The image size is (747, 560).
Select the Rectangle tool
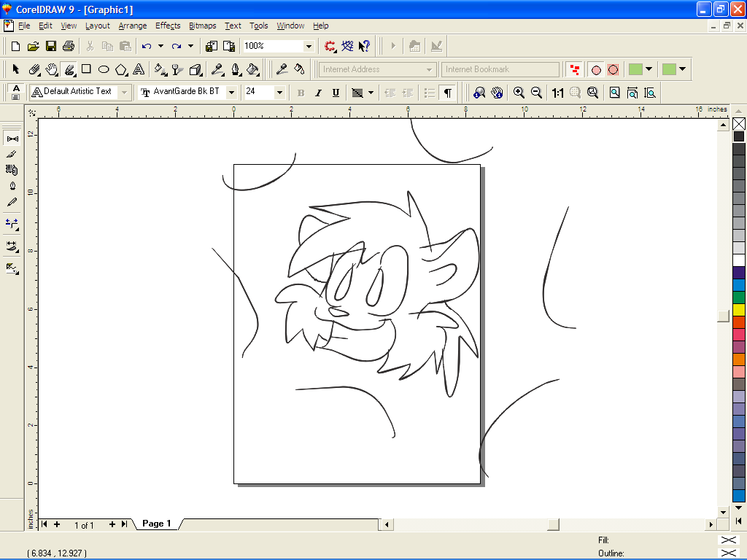click(x=86, y=69)
